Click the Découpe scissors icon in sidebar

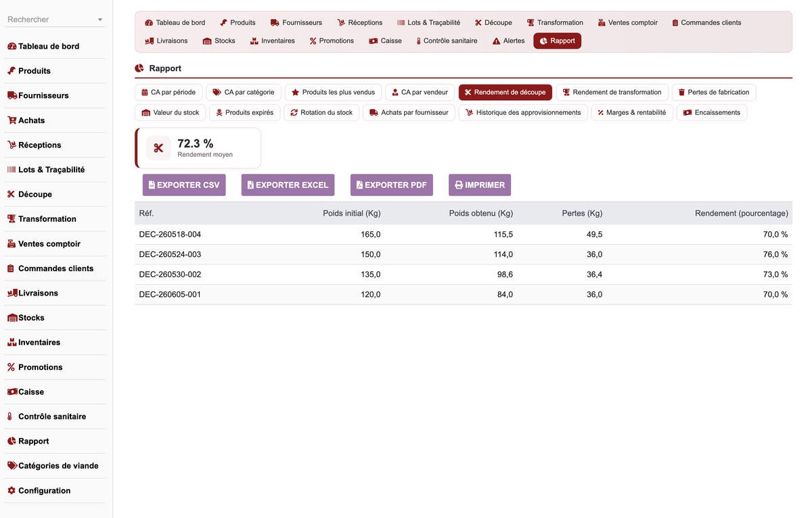pos(11,195)
